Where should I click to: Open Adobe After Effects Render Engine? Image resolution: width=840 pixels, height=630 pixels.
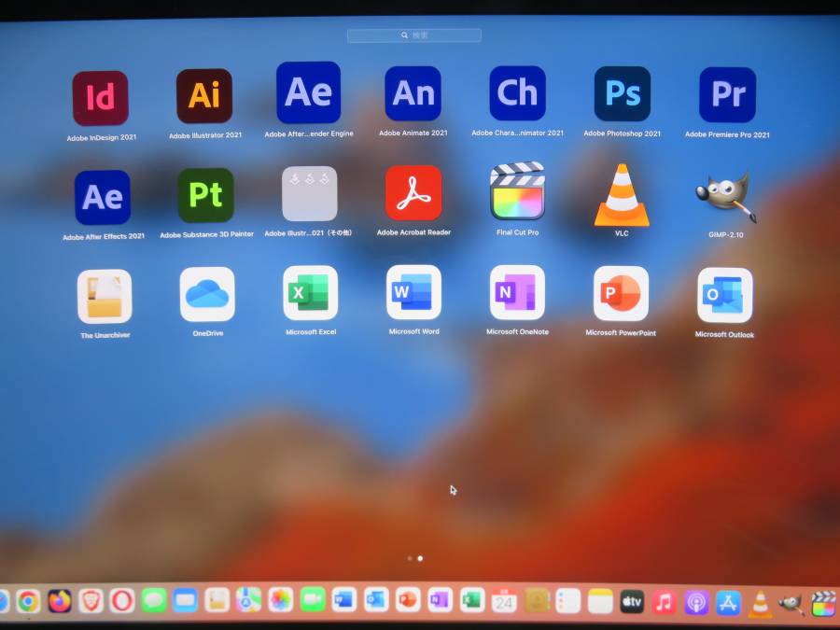309,92
